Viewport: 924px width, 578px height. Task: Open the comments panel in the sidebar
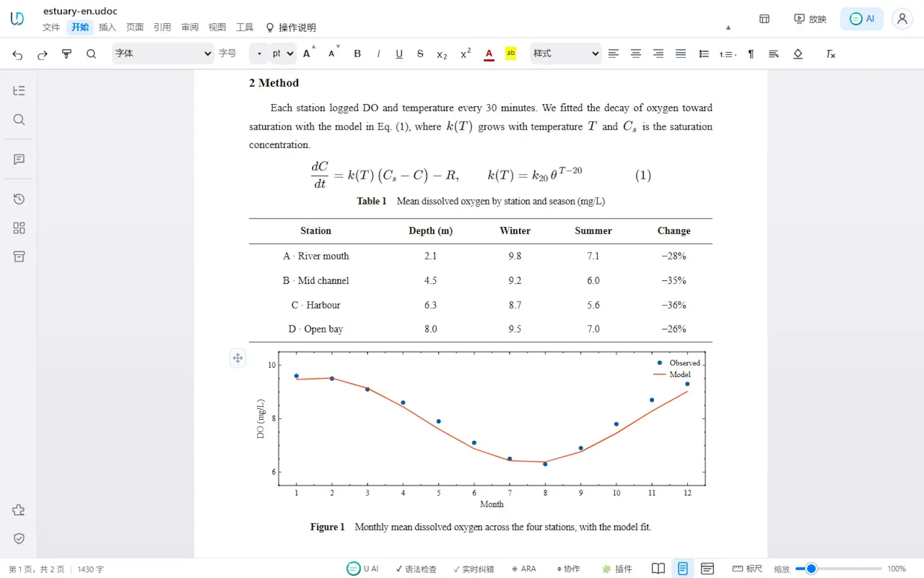tap(19, 160)
